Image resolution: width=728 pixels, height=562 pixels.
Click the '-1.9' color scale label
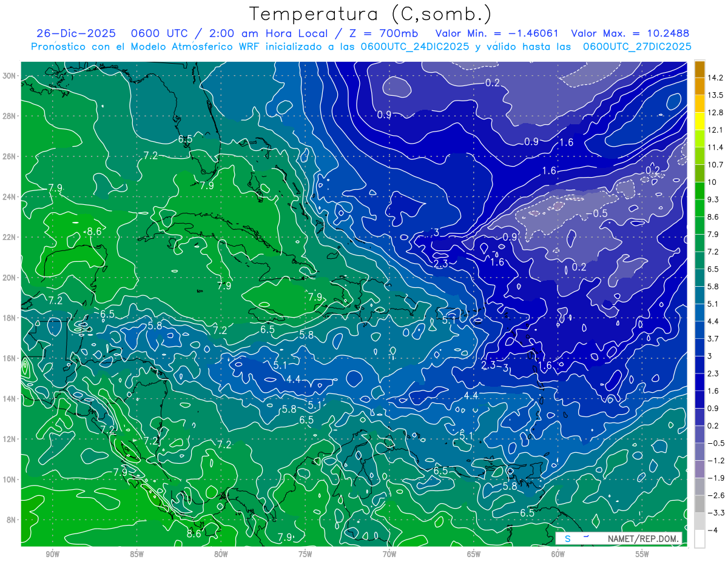715,478
